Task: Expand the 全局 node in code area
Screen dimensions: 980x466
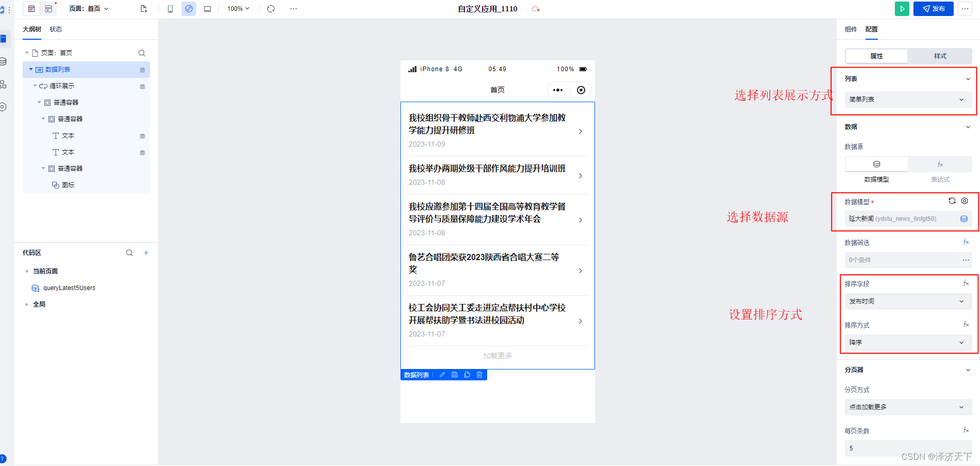Action: (x=27, y=304)
